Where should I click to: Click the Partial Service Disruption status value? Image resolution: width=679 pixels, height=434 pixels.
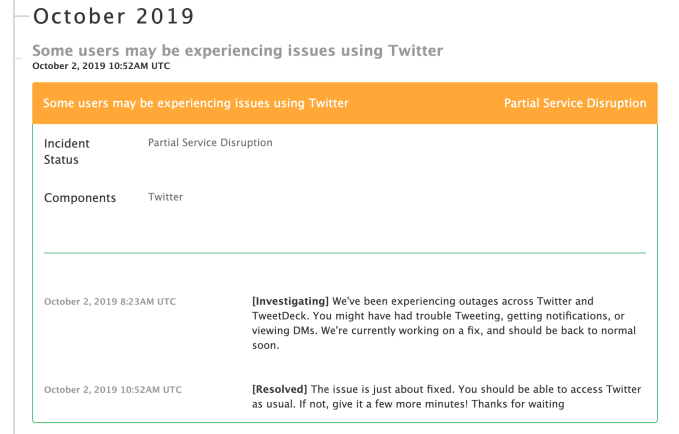[x=210, y=143]
